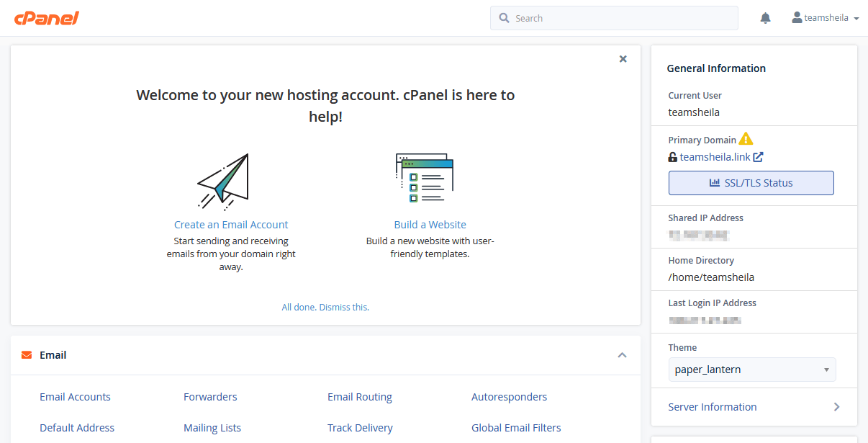
Task: Open Global Email Filters
Action: point(516,428)
